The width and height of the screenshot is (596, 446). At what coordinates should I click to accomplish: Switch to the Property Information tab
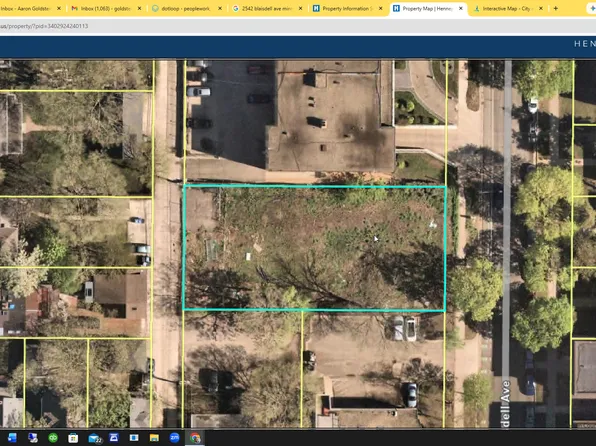(346, 8)
